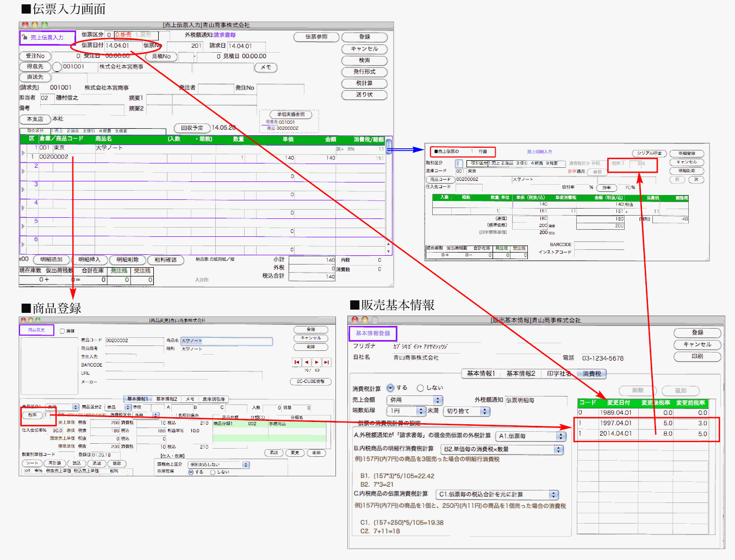The width and height of the screenshot is (735, 560).
Task: Click 見積No button
Action: click(x=161, y=56)
